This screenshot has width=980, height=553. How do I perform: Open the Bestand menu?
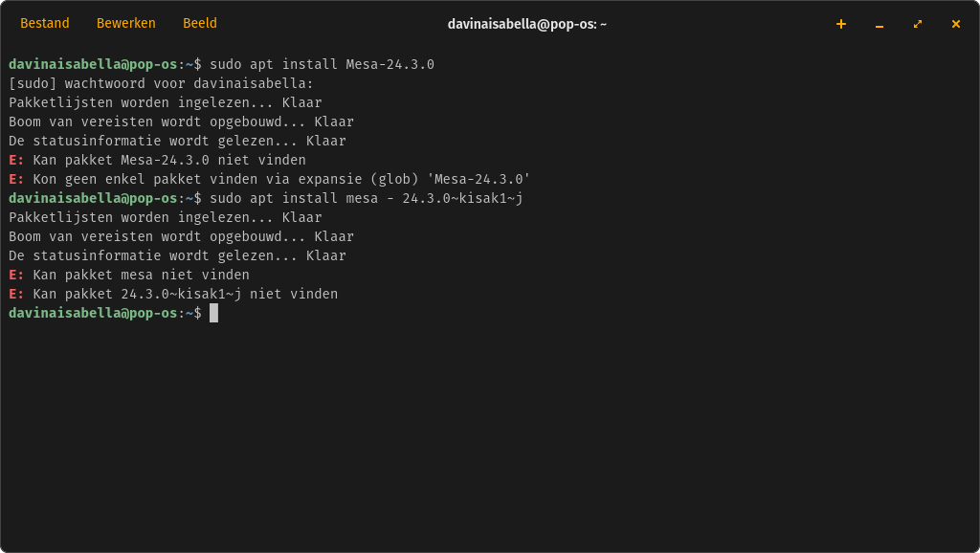44,23
